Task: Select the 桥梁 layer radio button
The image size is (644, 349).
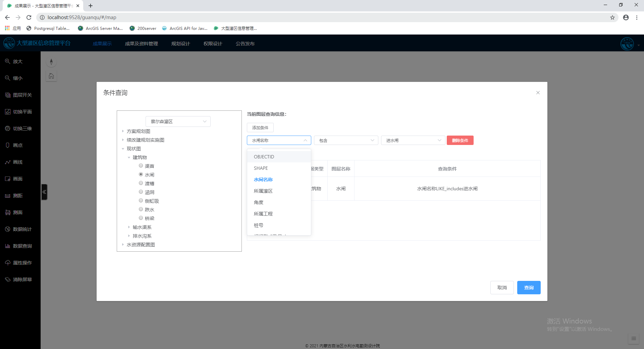Action: click(141, 218)
